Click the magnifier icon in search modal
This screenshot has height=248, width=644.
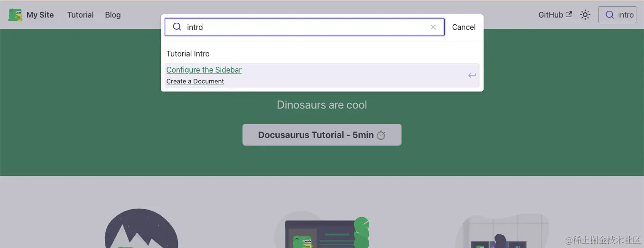pyautogui.click(x=177, y=27)
